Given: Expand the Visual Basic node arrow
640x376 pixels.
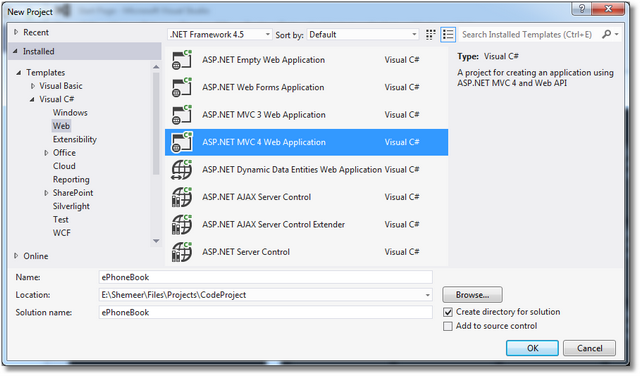Looking at the screenshot, I should tap(33, 86).
